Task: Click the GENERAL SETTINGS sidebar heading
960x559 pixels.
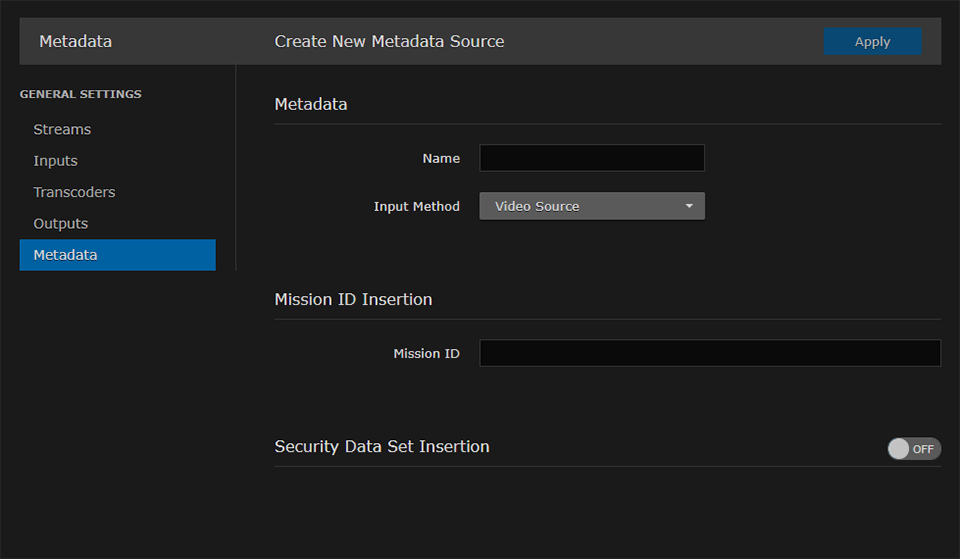Action: [x=81, y=94]
